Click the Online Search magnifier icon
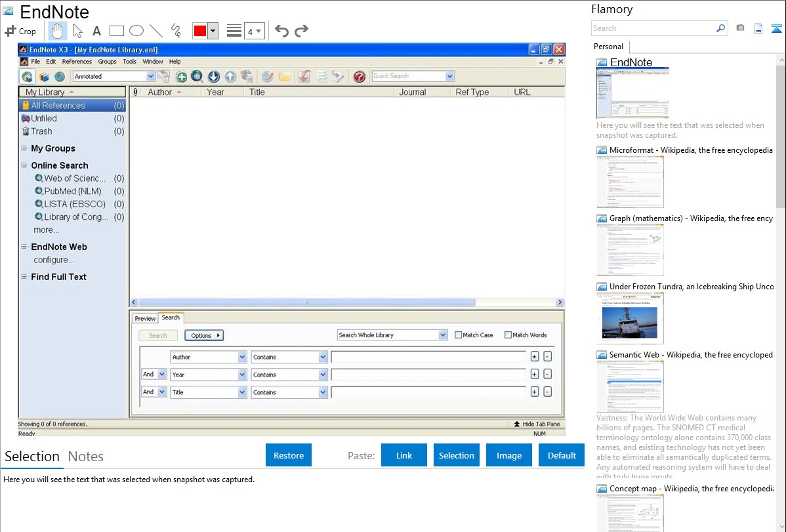Viewport: 786px width, 532px height. coord(197,76)
